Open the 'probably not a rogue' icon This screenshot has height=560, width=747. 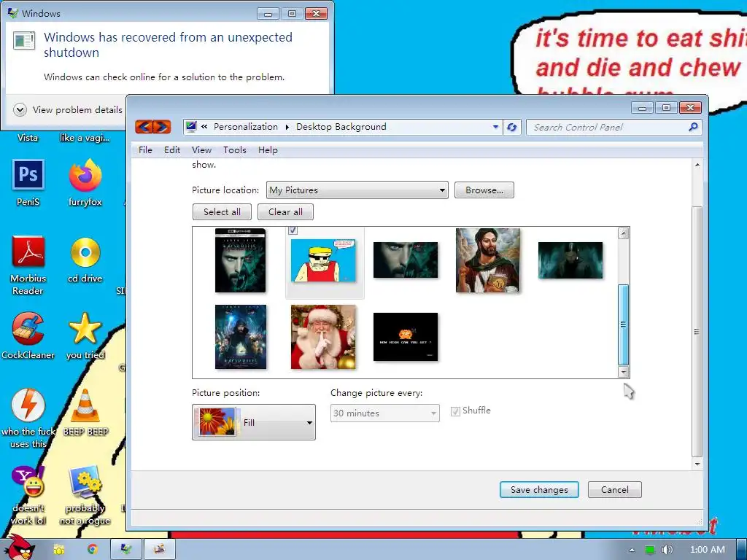[85, 495]
